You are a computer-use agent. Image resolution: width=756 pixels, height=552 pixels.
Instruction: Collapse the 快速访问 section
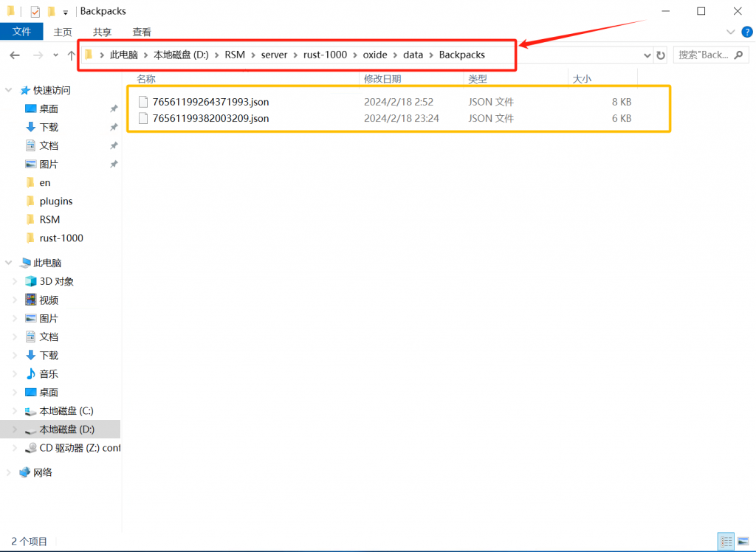coord(9,90)
